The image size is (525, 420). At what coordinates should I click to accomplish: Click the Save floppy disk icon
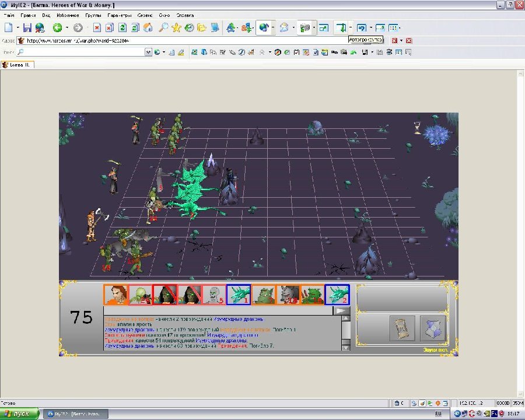coord(27,28)
